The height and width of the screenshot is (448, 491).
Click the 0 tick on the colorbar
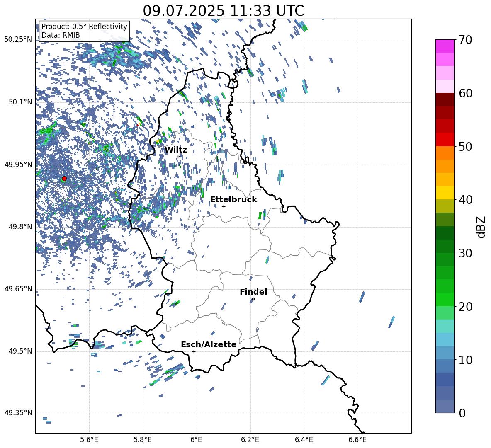462,413
